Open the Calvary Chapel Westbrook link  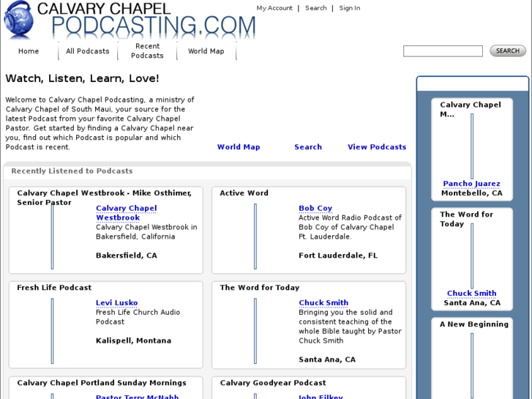click(x=126, y=213)
